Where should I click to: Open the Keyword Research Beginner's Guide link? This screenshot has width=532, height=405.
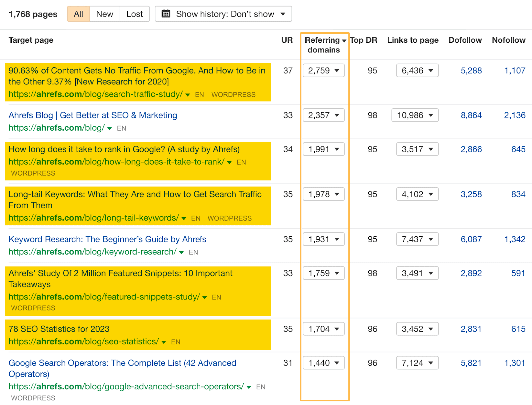pyautogui.click(x=107, y=239)
